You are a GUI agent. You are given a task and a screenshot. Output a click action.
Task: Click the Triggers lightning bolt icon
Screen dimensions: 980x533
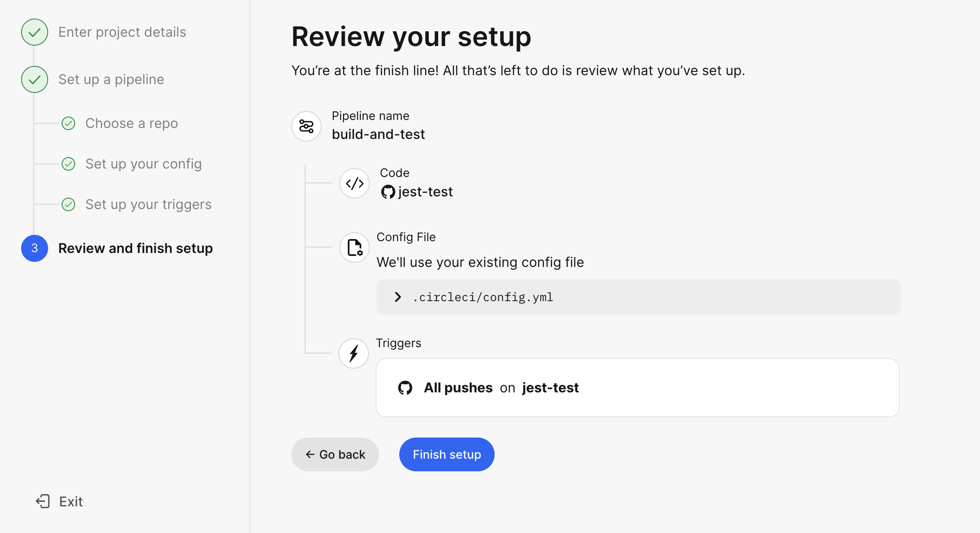pos(354,354)
